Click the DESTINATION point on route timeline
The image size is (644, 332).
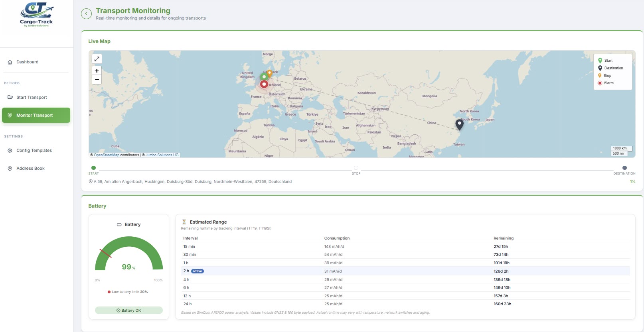tap(624, 168)
